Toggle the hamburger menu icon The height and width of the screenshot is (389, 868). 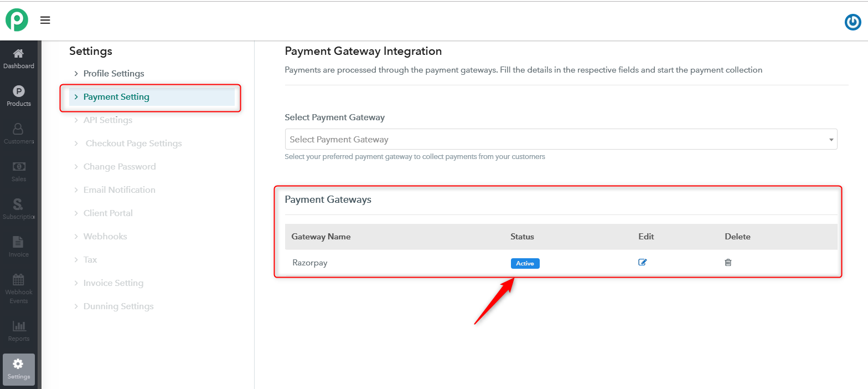click(45, 21)
